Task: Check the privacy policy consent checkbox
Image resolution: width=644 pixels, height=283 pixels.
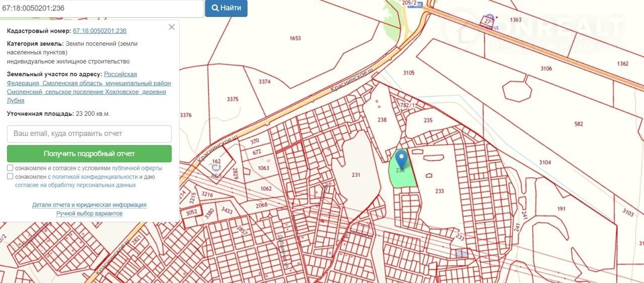Action: (10, 176)
